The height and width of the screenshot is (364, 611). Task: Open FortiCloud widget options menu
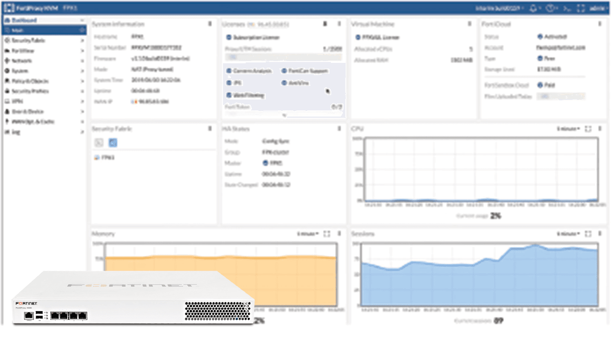(600, 24)
